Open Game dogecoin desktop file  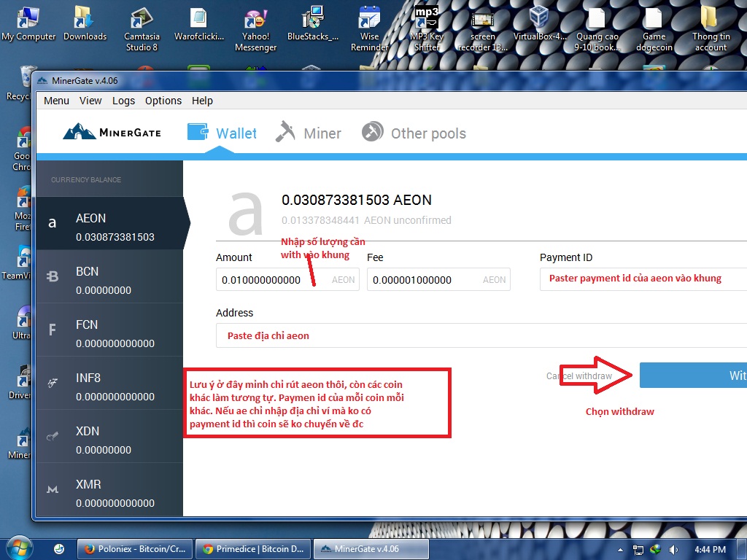pyautogui.click(x=654, y=28)
